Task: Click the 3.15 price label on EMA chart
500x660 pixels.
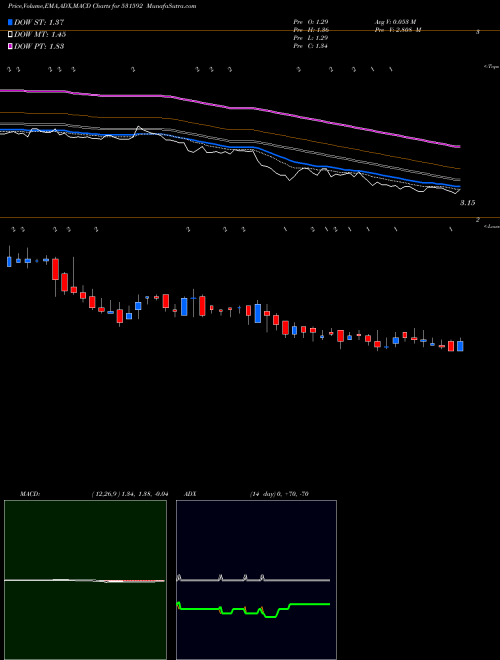Action: coord(467,203)
